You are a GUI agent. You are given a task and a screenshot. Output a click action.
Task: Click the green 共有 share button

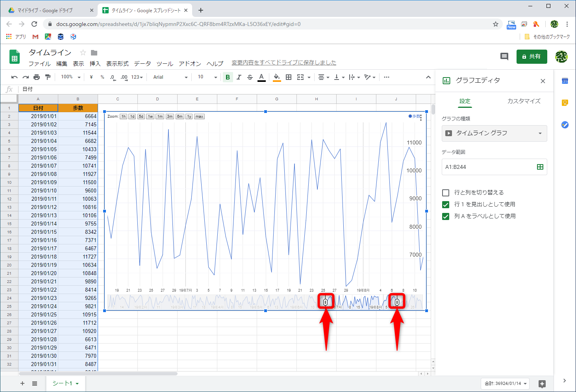[x=532, y=57]
